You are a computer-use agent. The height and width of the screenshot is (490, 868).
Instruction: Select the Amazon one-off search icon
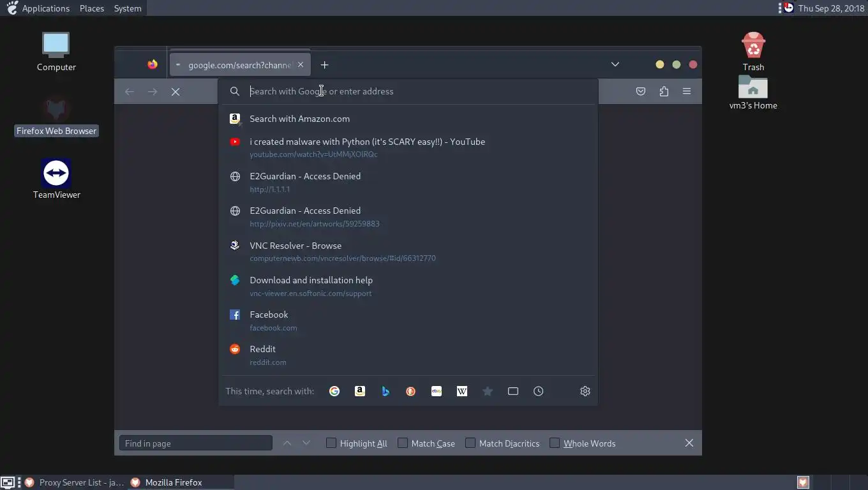360,391
